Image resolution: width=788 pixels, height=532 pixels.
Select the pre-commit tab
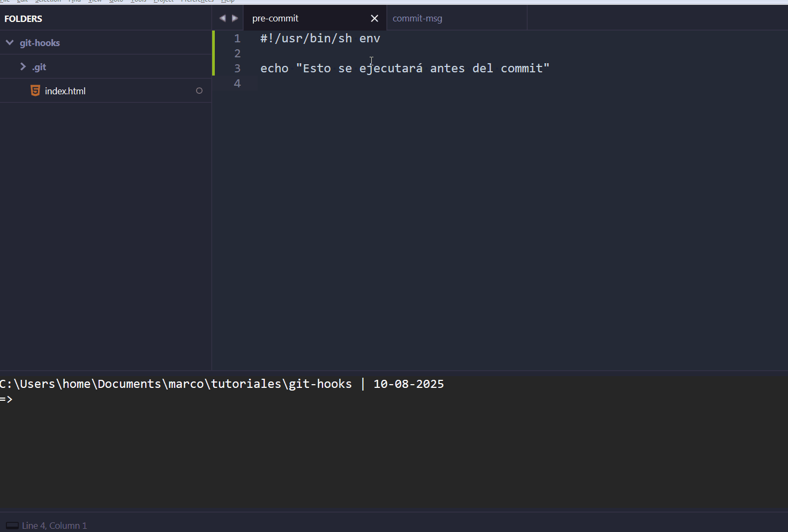[275, 18]
